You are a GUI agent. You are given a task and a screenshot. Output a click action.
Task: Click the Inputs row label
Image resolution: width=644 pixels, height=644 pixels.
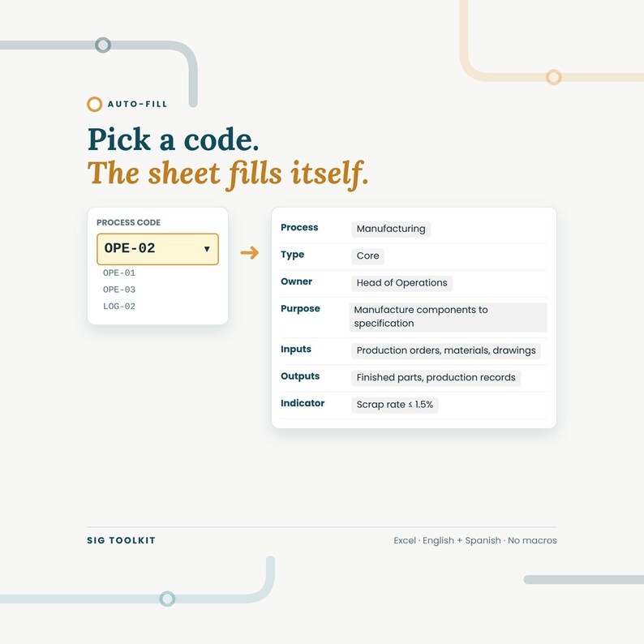(296, 349)
